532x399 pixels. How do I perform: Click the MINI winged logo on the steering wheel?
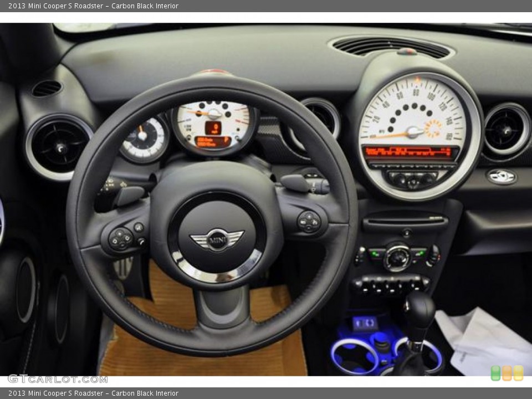coord(217,239)
